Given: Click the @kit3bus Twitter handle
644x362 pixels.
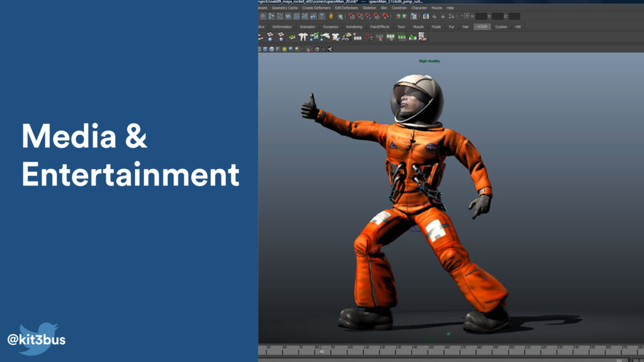Looking at the screenshot, I should coord(36,340).
